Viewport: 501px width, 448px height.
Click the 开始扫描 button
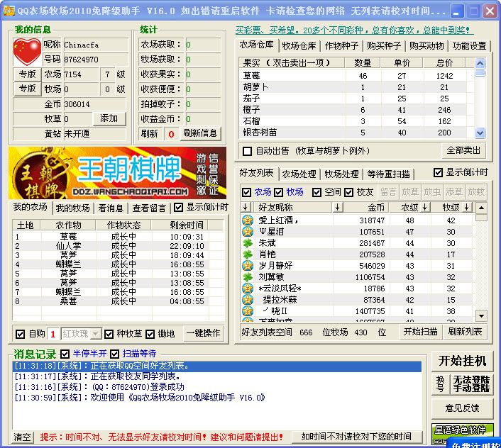click(421, 332)
